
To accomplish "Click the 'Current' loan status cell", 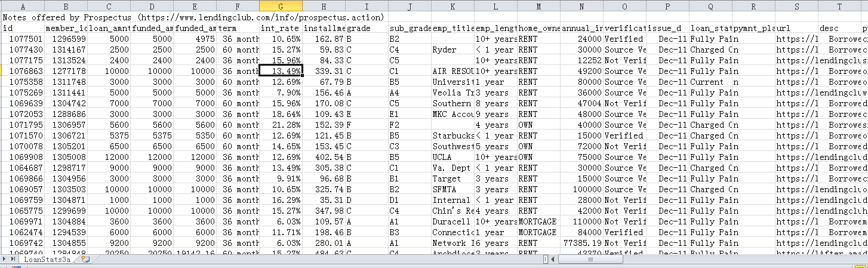I will (710, 82).
